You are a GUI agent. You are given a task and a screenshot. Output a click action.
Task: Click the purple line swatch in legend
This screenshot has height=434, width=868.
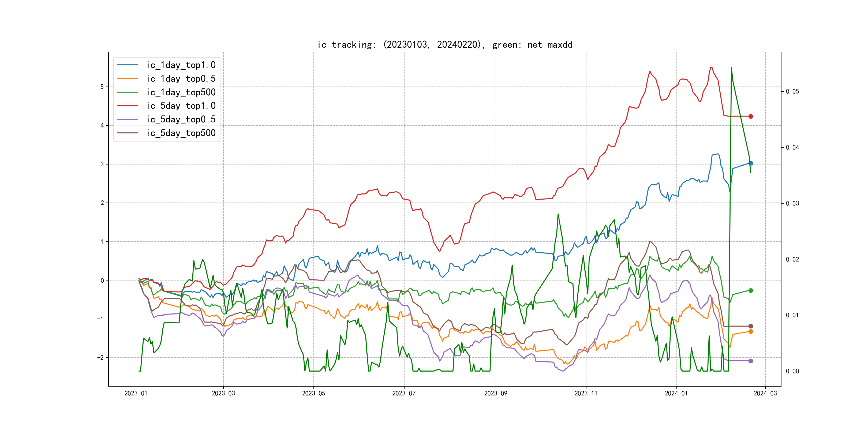coord(128,119)
